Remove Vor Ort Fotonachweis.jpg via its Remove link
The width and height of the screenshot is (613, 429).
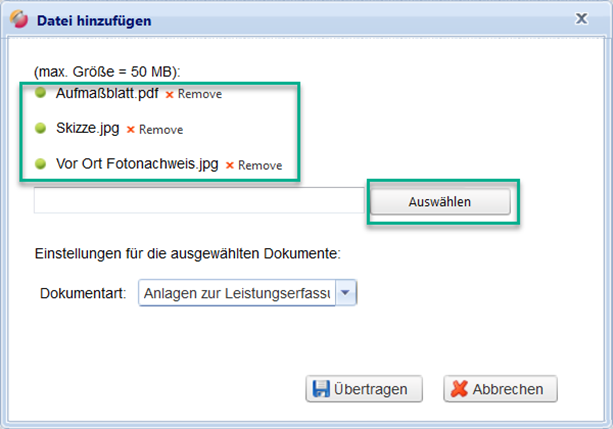[x=259, y=165]
